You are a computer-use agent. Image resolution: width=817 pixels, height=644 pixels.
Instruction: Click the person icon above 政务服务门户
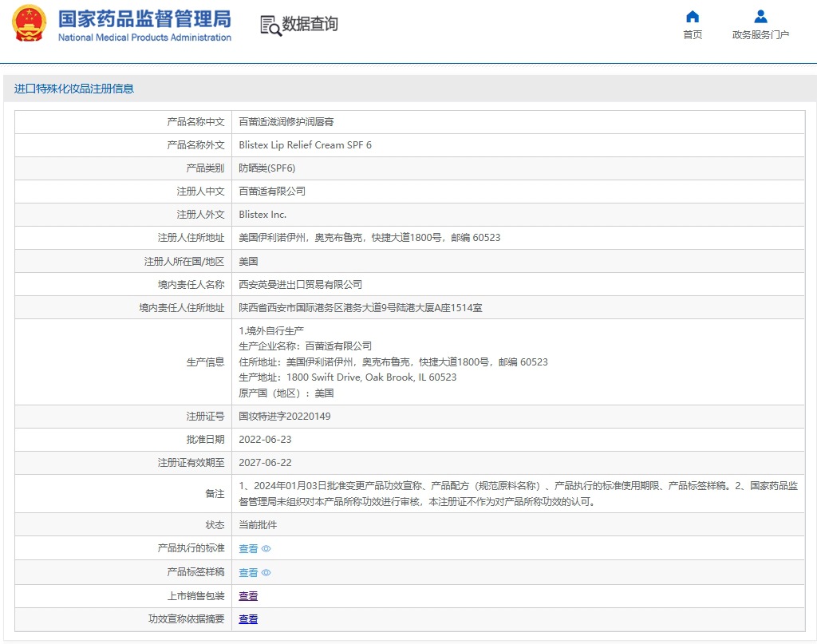[x=760, y=17]
